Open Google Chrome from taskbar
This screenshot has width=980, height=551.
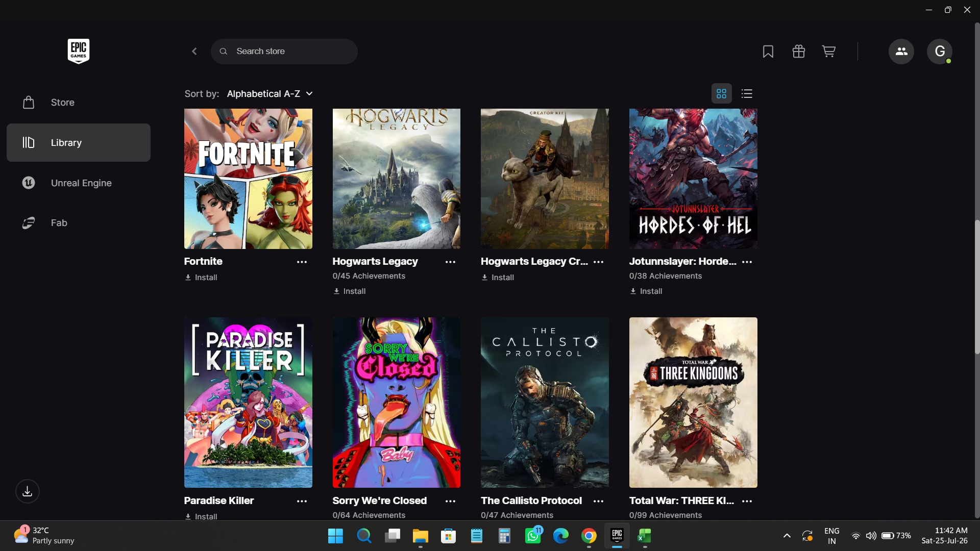pos(589,536)
